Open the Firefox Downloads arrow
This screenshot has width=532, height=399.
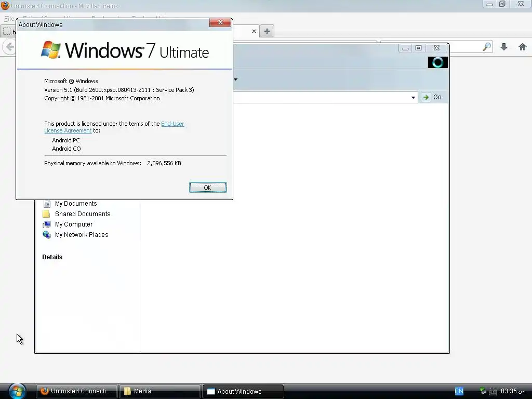click(504, 47)
